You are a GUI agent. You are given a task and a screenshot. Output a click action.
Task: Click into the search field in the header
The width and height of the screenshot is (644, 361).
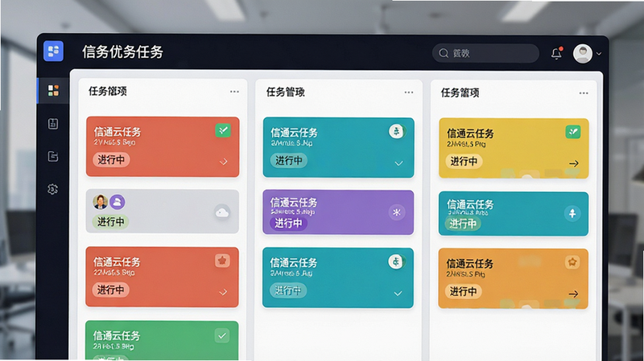pyautogui.click(x=485, y=53)
